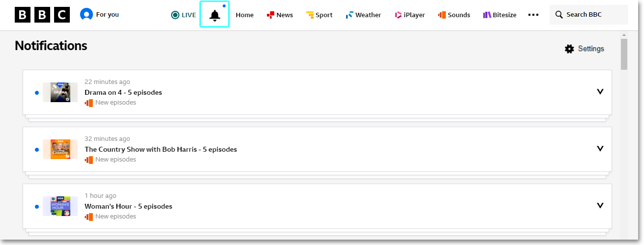Click the '22 minutes ago' timestamp
The height and width of the screenshot is (245, 644).
tap(107, 82)
